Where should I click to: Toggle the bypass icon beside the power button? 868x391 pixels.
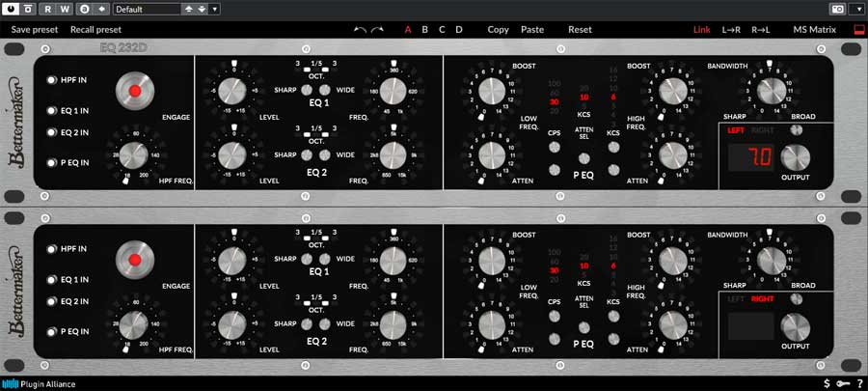point(27,9)
